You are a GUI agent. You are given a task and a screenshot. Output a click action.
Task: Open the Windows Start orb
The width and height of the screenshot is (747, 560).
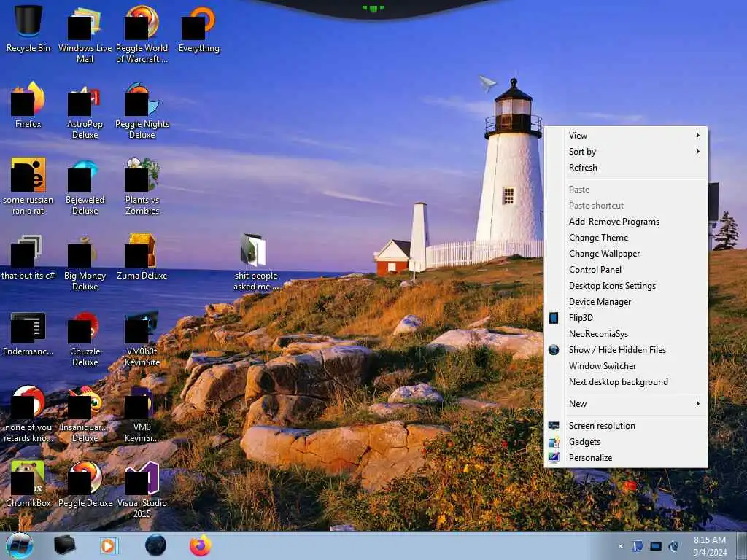pyautogui.click(x=20, y=545)
